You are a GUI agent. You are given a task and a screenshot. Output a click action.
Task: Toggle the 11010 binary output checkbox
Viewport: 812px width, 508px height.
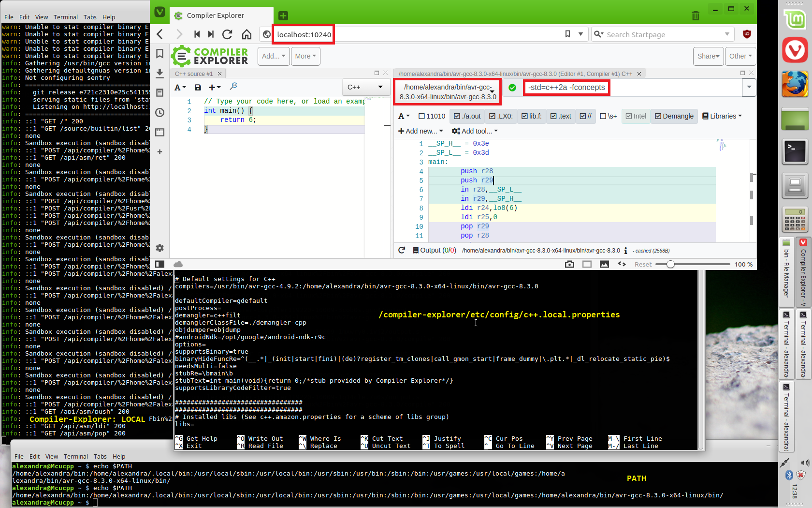(x=432, y=116)
